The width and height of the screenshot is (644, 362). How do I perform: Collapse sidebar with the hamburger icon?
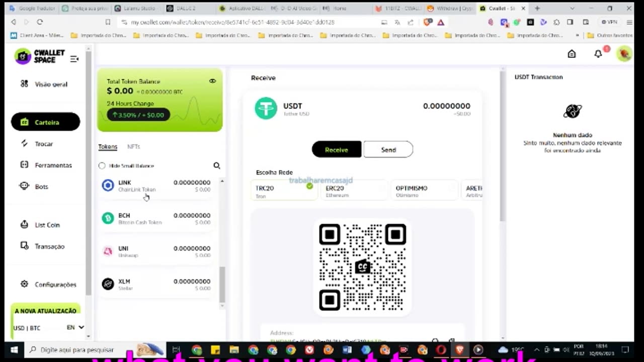[74, 59]
